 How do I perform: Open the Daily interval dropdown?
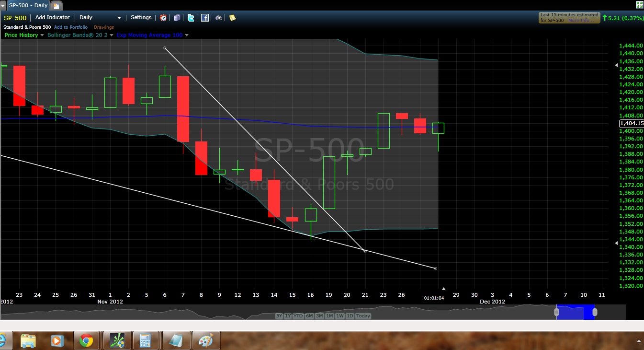click(101, 18)
